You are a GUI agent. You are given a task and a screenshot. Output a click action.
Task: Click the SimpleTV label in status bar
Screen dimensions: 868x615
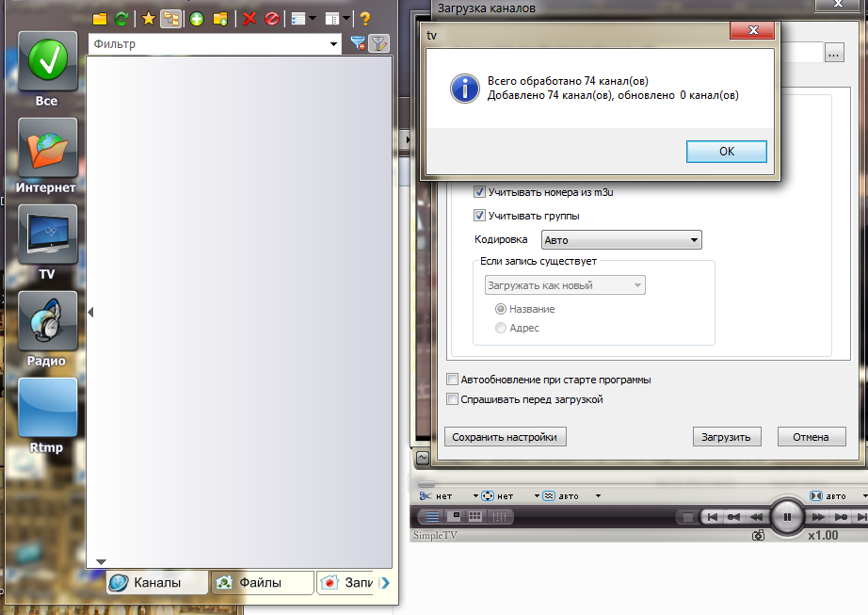[435, 535]
